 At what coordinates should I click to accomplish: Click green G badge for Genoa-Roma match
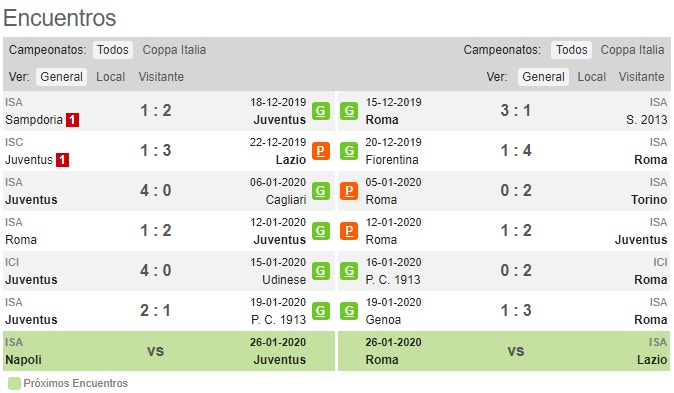tap(349, 311)
